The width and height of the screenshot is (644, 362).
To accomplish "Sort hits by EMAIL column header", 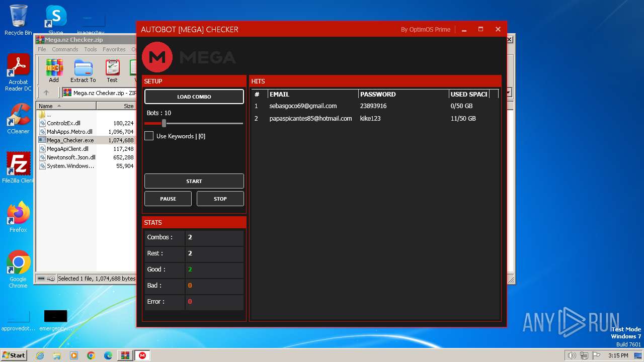I will tap(313, 94).
